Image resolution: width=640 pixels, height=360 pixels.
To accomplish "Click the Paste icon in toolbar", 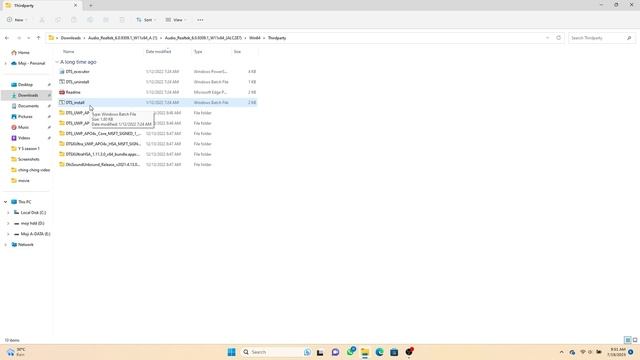I will [x=74, y=20].
